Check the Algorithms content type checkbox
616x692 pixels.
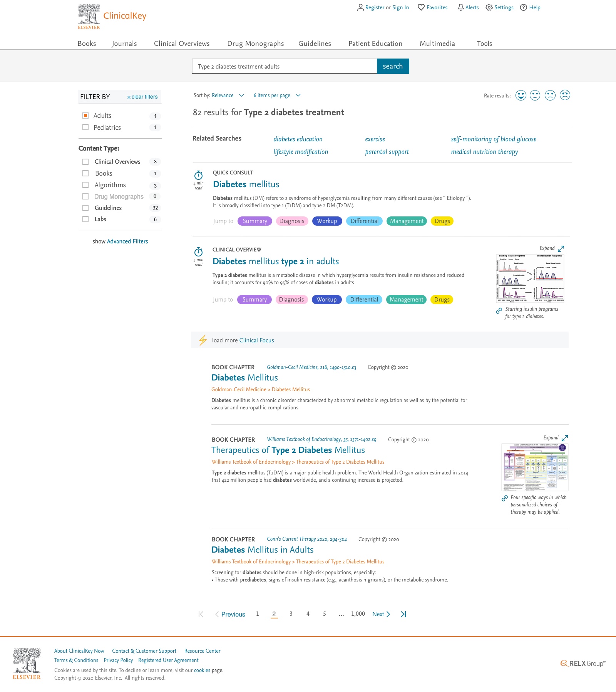85,185
